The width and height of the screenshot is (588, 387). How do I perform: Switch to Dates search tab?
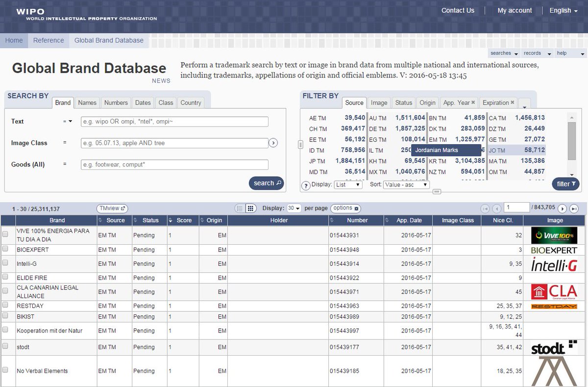coord(143,103)
